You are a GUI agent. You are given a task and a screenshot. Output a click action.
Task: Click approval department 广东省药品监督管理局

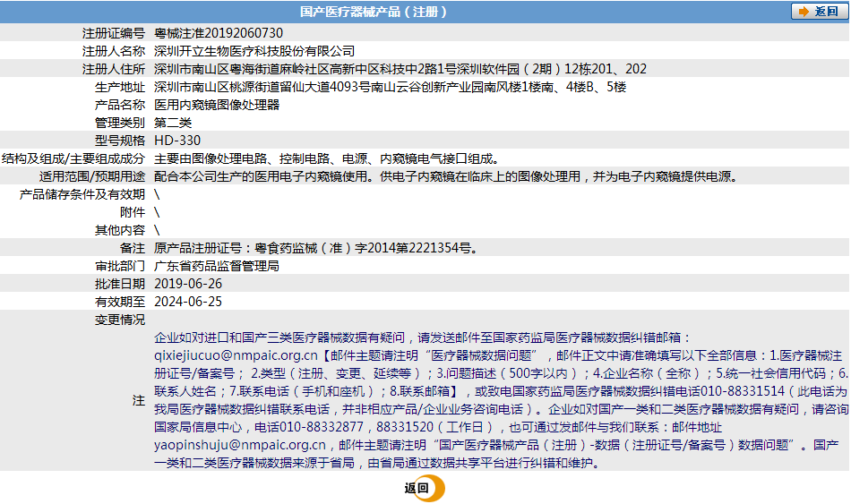pyautogui.click(x=217, y=266)
